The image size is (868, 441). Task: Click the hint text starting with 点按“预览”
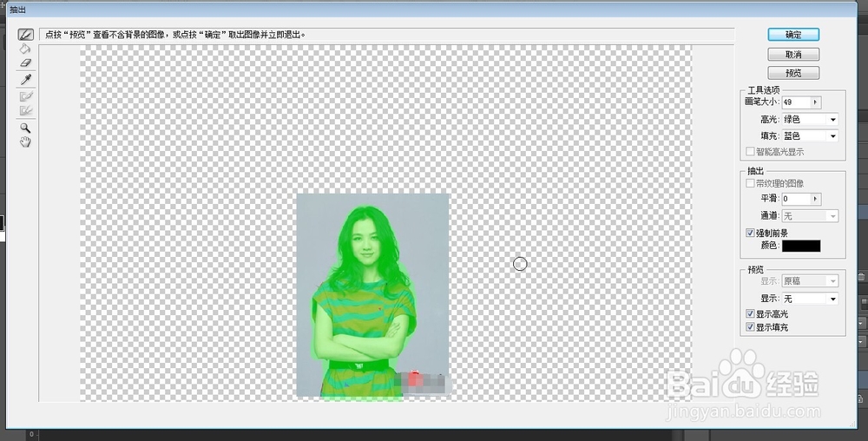coord(175,35)
